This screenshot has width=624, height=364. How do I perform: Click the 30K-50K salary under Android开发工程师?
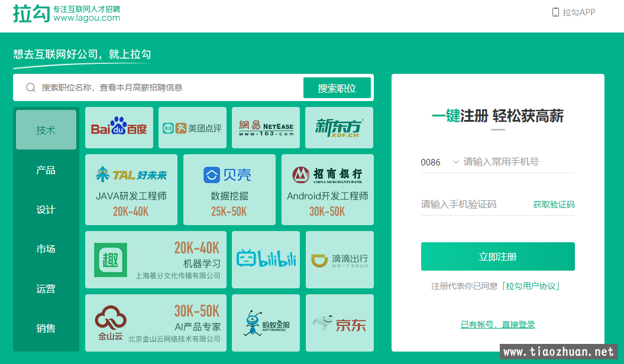pyautogui.click(x=327, y=212)
